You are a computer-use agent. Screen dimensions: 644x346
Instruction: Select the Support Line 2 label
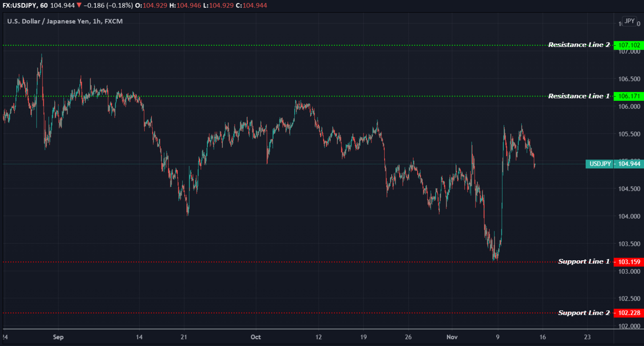584,313
